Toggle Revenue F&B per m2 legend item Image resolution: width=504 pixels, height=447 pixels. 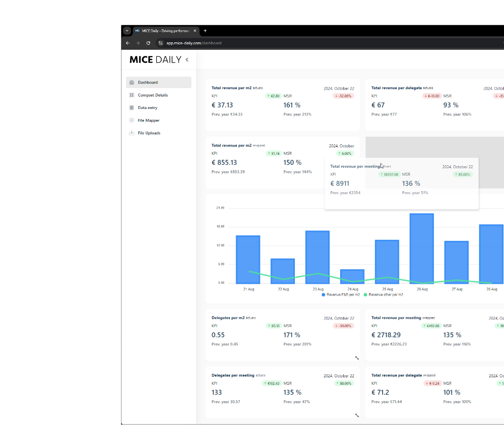pyautogui.click(x=341, y=295)
